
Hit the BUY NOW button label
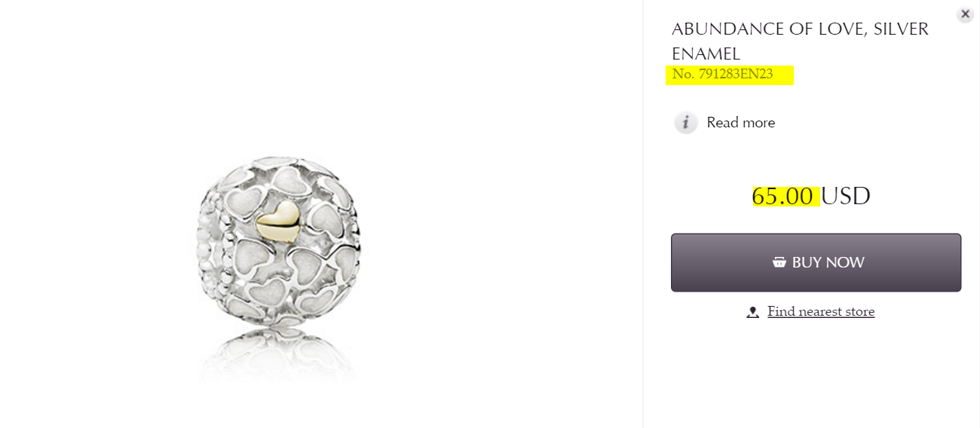tap(828, 262)
